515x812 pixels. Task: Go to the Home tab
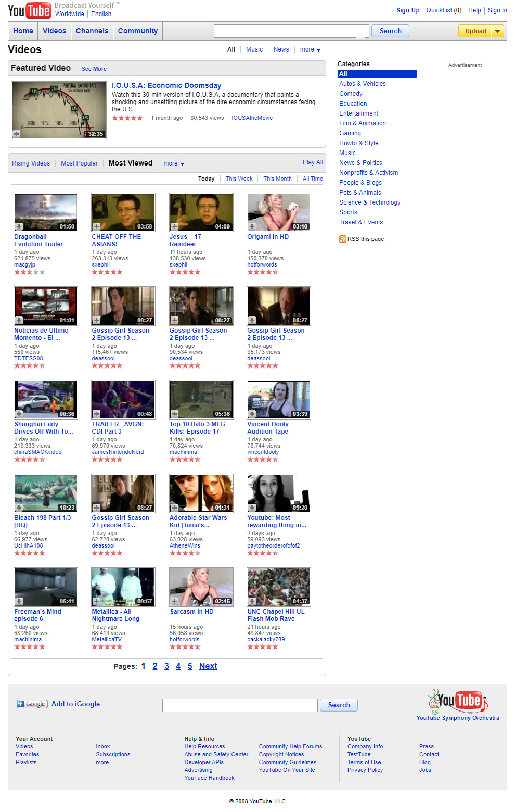point(23,31)
